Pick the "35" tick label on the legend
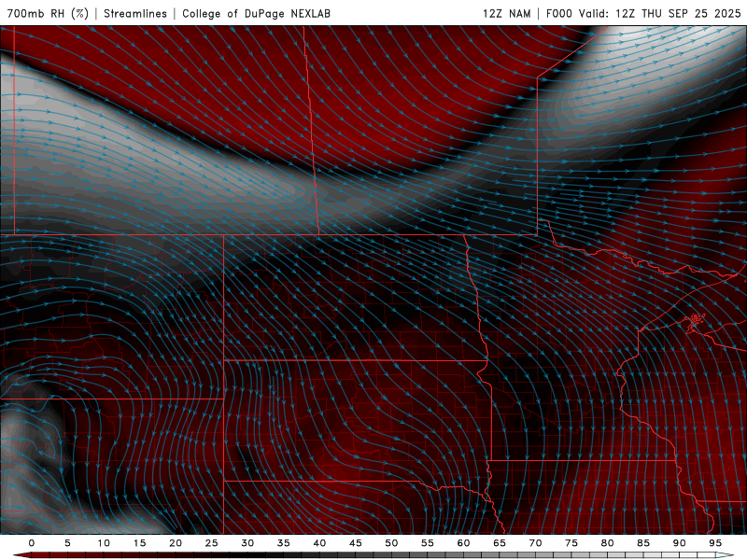747x560 pixels. (x=283, y=543)
